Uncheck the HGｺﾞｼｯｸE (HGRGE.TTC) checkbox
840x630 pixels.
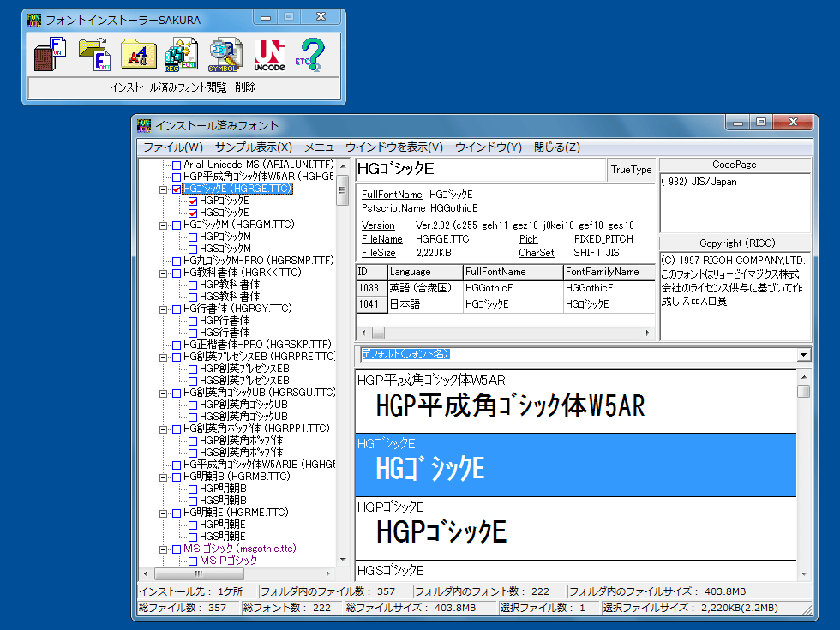click(x=177, y=189)
